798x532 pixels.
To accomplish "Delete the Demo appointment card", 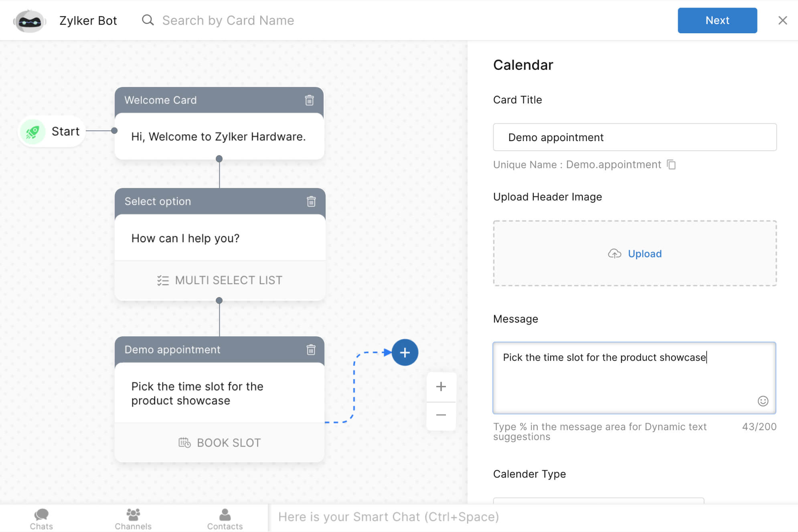I will pyautogui.click(x=311, y=350).
